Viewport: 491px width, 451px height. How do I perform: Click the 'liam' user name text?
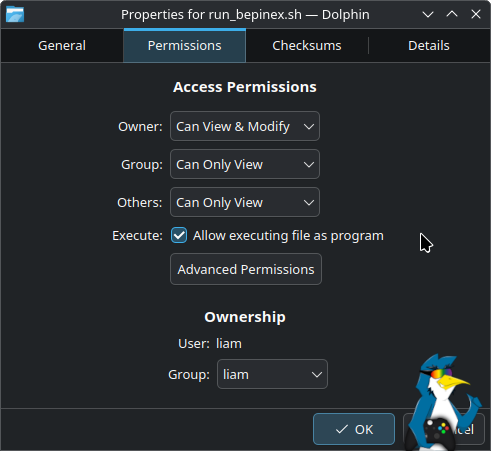pos(229,344)
